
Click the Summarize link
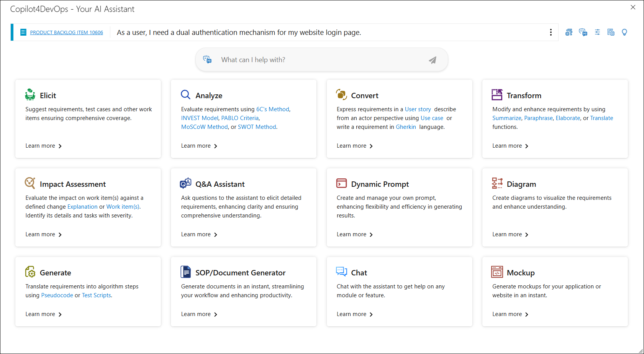507,118
